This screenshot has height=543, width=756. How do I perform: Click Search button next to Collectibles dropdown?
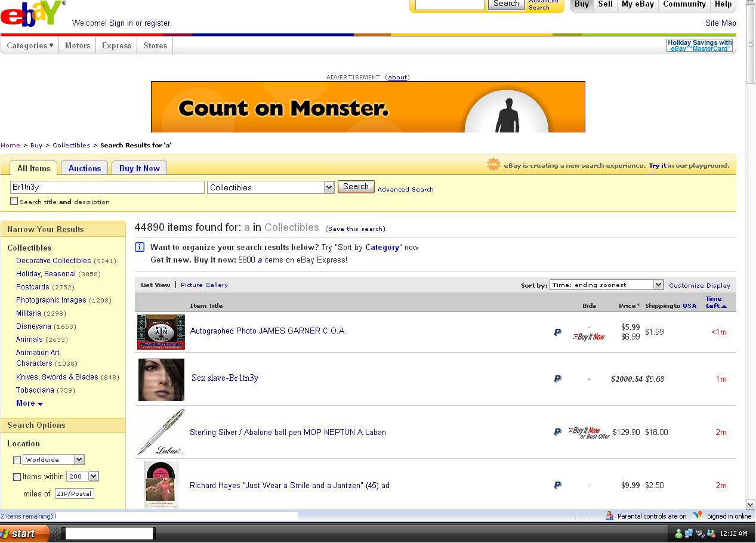(x=356, y=187)
